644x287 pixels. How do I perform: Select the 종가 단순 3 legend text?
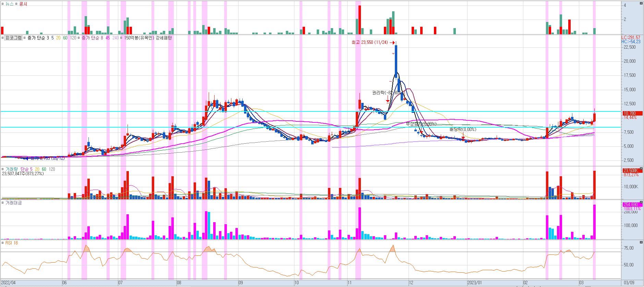coord(38,38)
